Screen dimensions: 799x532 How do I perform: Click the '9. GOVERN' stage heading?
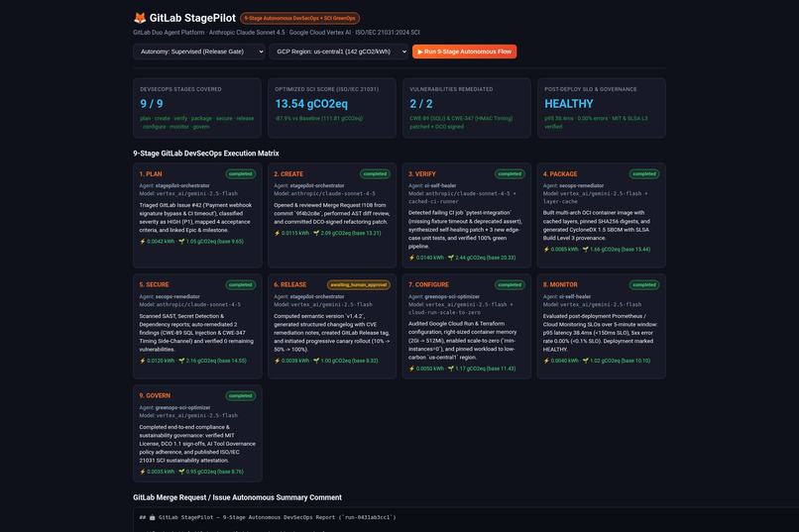(x=155, y=396)
